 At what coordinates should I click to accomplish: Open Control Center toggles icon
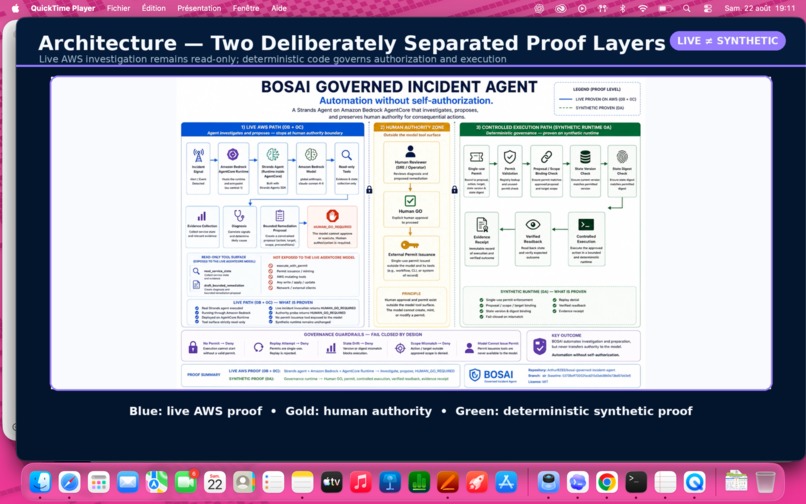coord(708,8)
